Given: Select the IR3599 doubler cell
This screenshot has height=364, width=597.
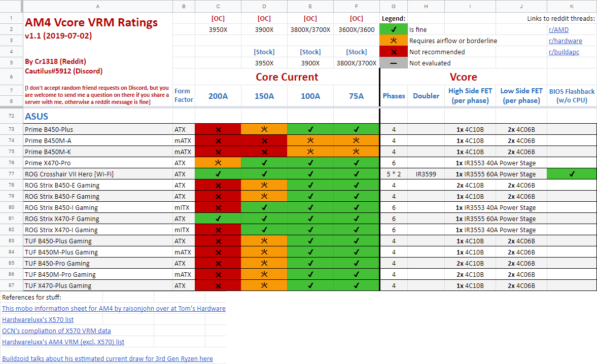Looking at the screenshot, I should (426, 174).
